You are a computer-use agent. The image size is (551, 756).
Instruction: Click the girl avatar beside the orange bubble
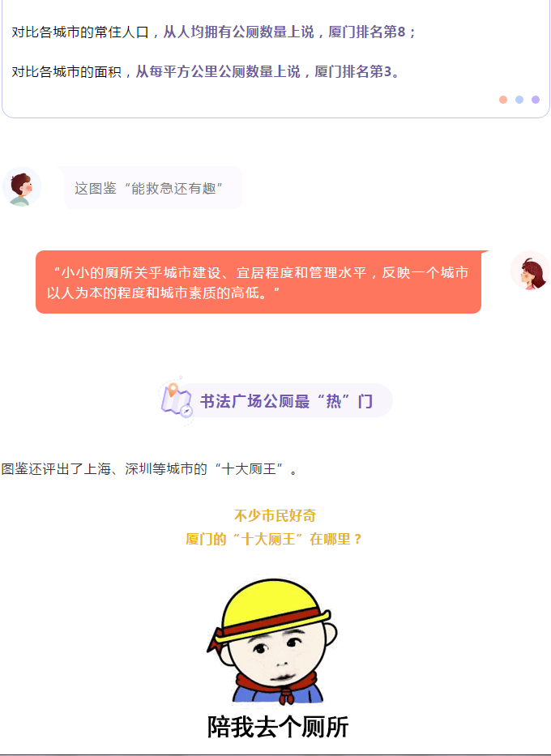point(530,271)
